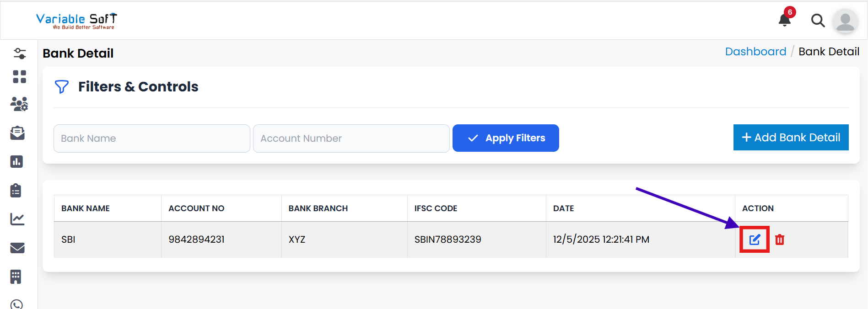Edit the SBI bank record
This screenshot has width=868, height=309.
(755, 240)
